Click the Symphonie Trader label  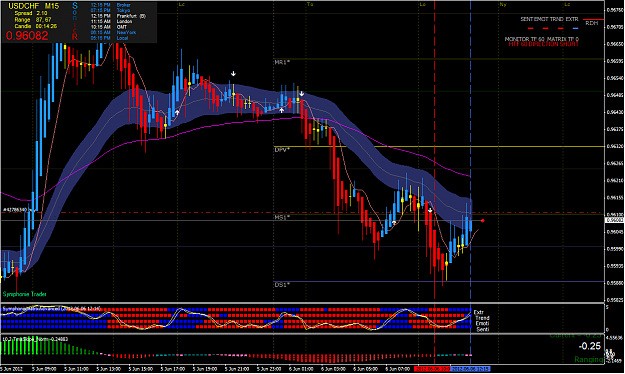click(x=25, y=294)
